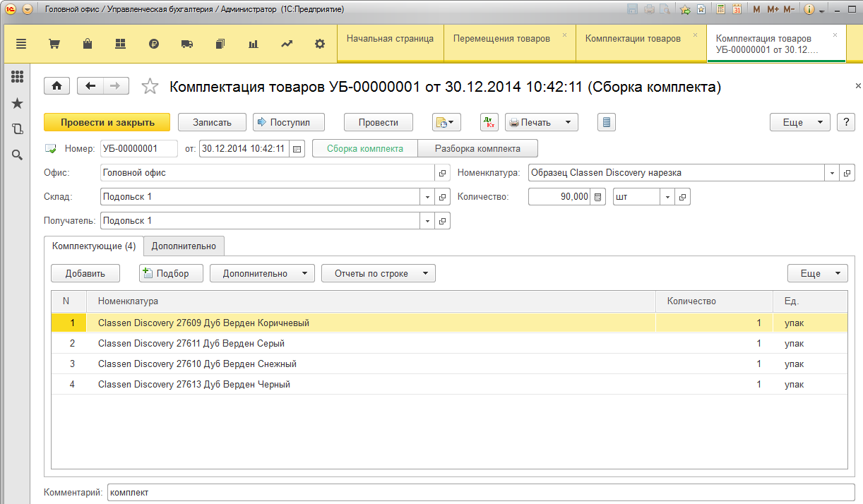Open favorites star in left sidebar
Screen dimensions: 863x504
18,103
